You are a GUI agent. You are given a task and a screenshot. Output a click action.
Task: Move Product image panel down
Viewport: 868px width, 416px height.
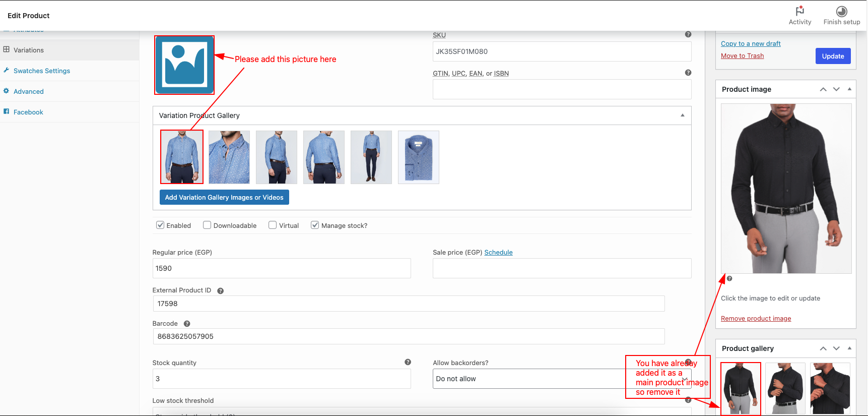pos(836,89)
